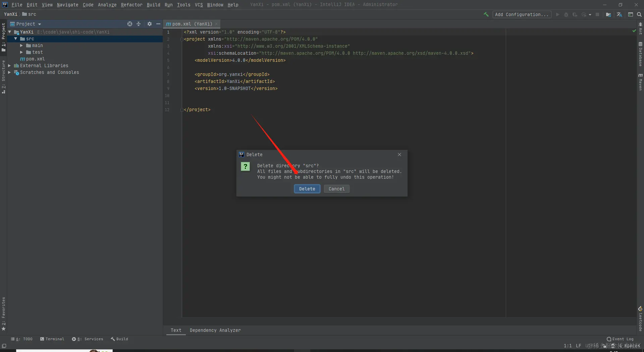Expand the main folder node
This screenshot has height=352, width=644.
click(21, 45)
